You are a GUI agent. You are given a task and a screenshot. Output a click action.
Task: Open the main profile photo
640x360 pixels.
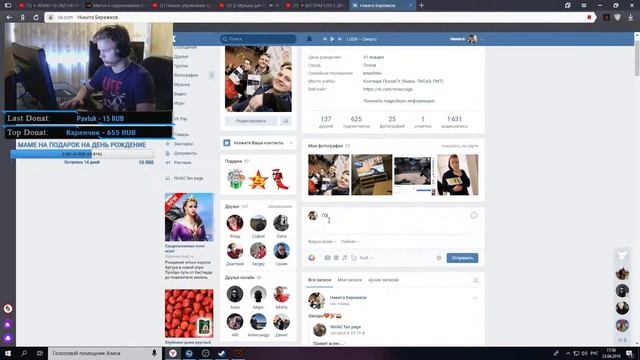point(258,79)
